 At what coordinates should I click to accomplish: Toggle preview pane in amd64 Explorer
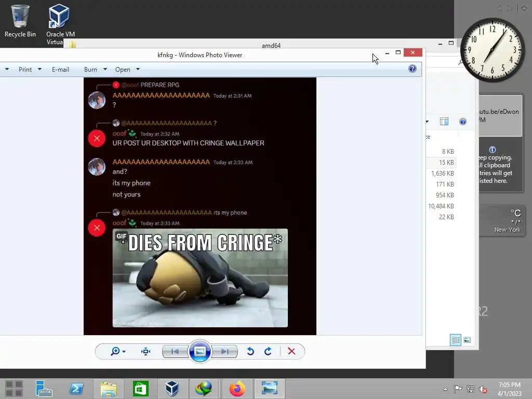[x=444, y=122]
